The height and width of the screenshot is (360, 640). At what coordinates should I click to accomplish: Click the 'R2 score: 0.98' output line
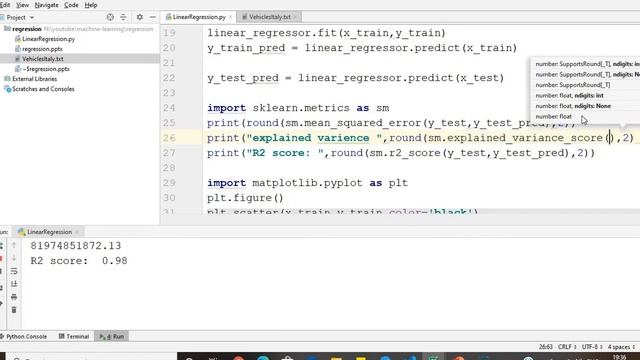(79, 261)
